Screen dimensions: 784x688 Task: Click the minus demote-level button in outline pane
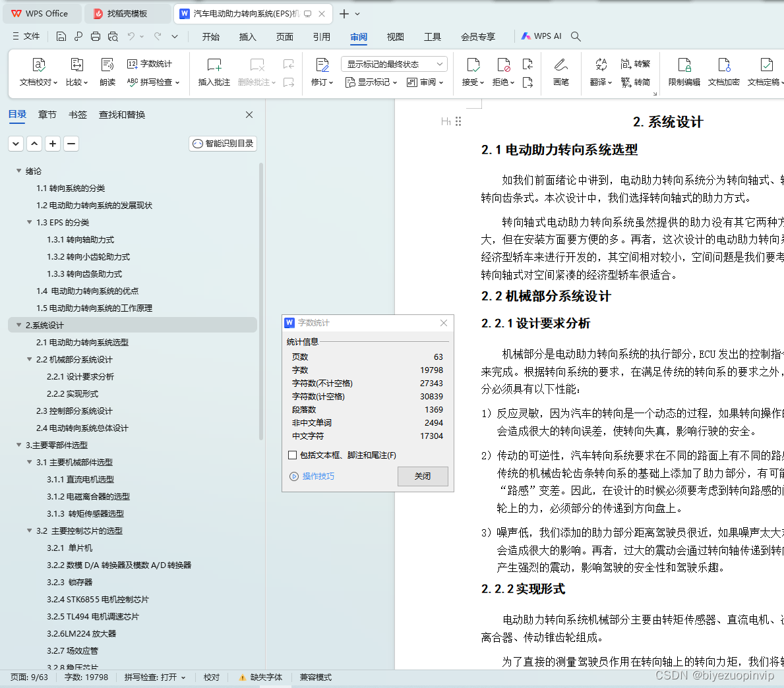pyautogui.click(x=71, y=144)
